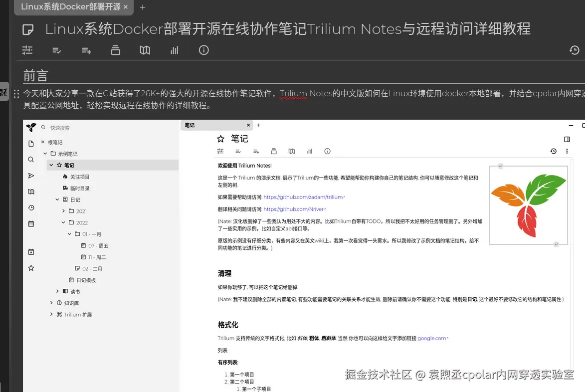Open the github.com/zadam/trilium link
The height and width of the screenshot is (392, 585).
304,197
